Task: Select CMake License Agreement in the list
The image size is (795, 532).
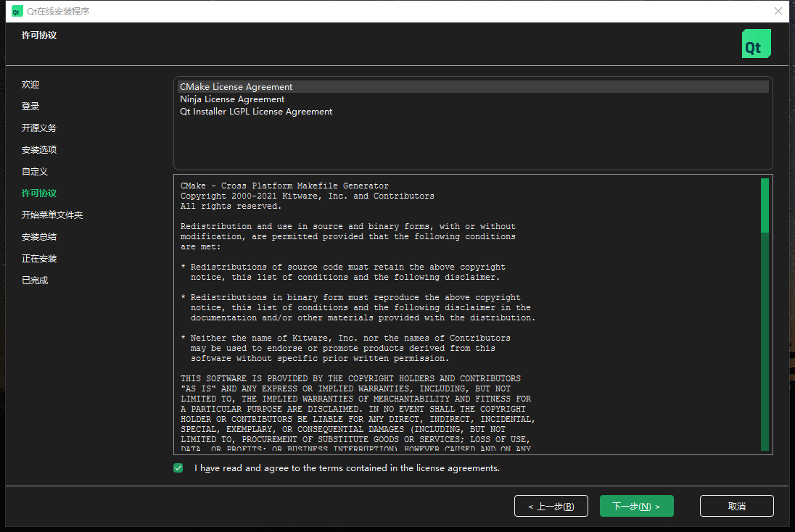Action: pos(473,87)
